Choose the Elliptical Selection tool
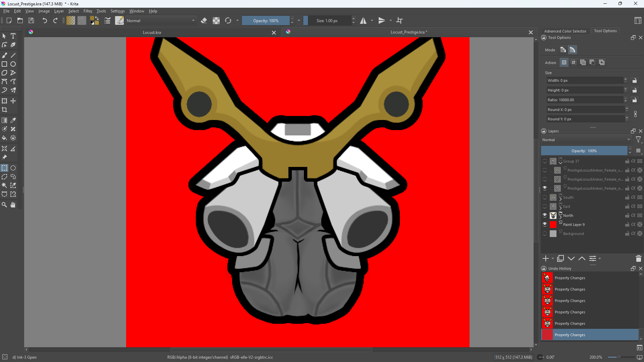The width and height of the screenshot is (644, 362). [13, 168]
